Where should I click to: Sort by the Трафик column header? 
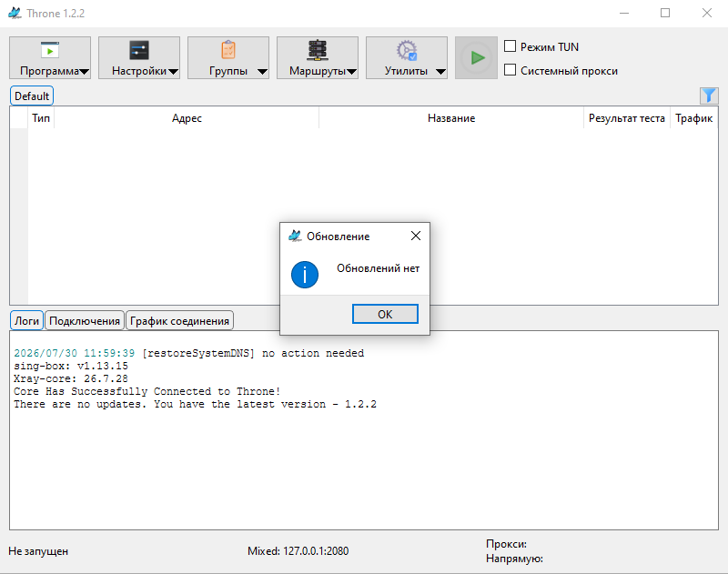(x=694, y=118)
